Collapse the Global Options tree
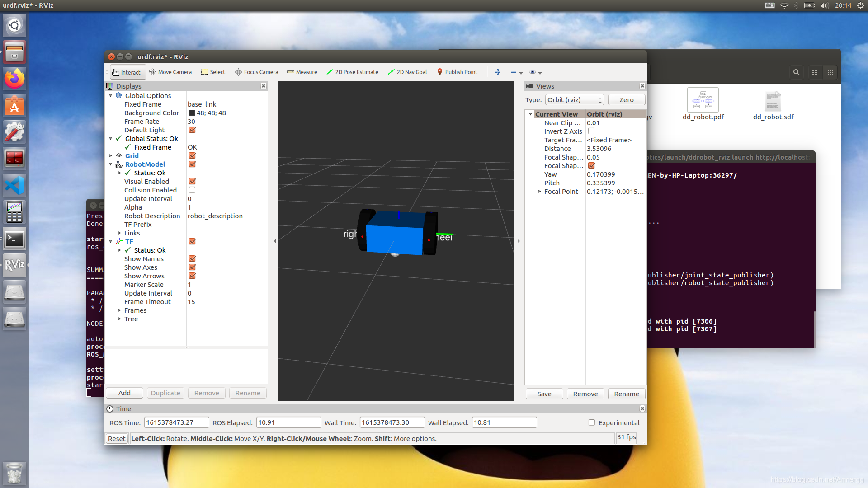The height and width of the screenshot is (488, 868). pyautogui.click(x=110, y=96)
